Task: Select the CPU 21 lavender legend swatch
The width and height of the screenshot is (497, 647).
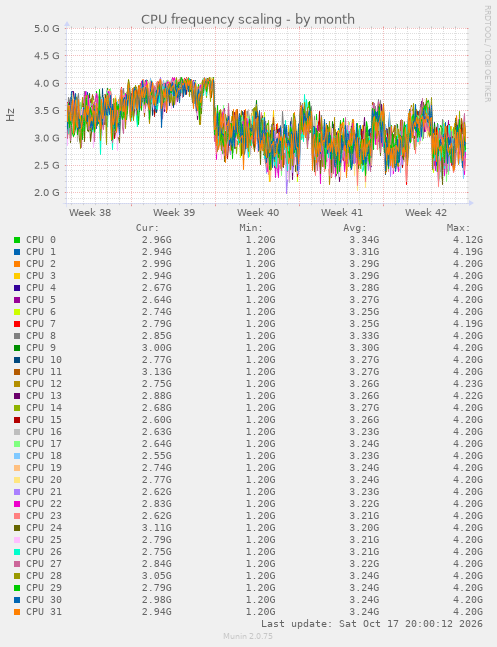Action: [17, 491]
